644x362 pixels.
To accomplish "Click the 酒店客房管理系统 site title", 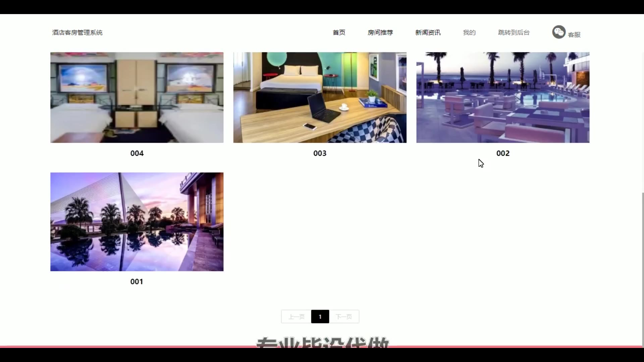I will pyautogui.click(x=77, y=33).
